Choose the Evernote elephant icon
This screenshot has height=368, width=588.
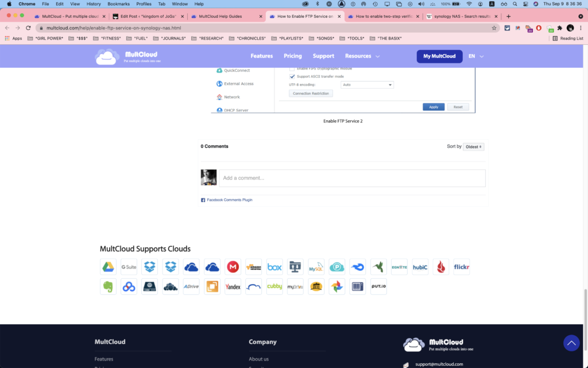coord(108,286)
